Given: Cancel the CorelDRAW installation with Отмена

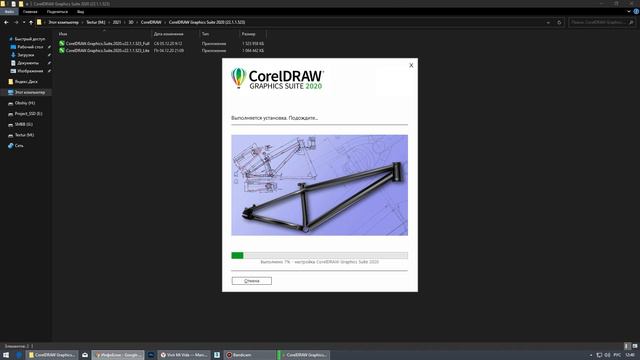Looking at the screenshot, I should (x=251, y=281).
